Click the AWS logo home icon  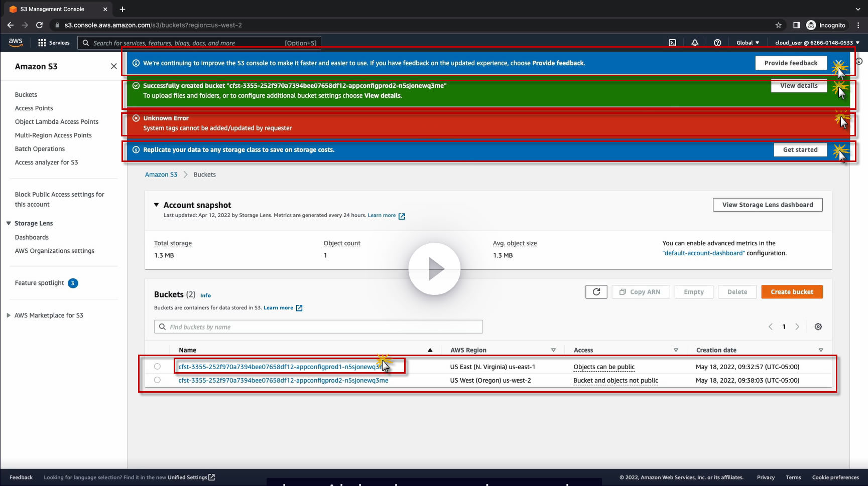pos(16,43)
